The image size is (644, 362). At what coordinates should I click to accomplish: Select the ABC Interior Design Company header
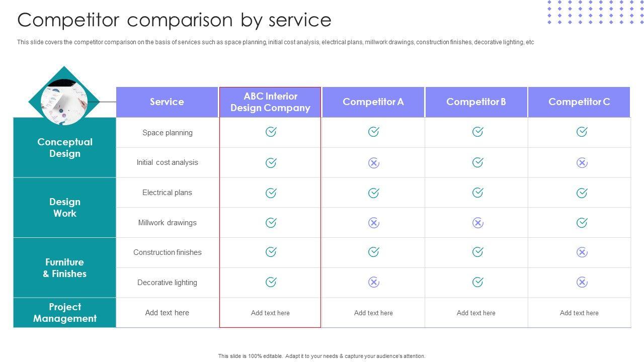tap(270, 102)
